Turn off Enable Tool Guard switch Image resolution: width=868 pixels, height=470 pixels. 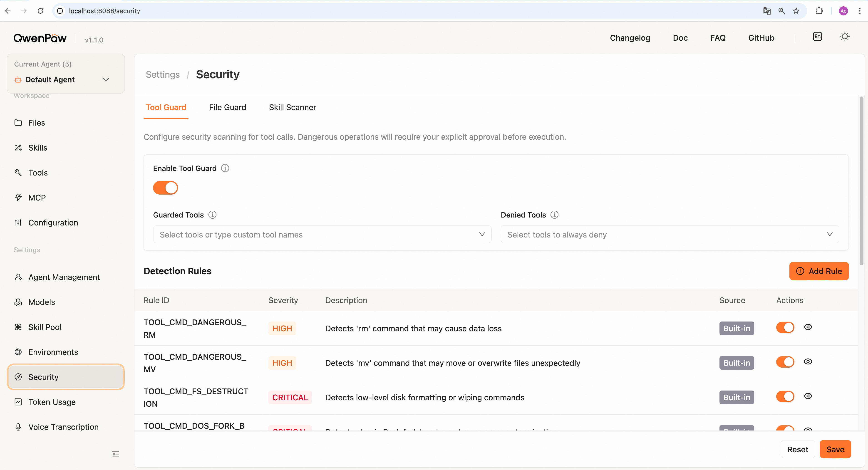pos(165,188)
